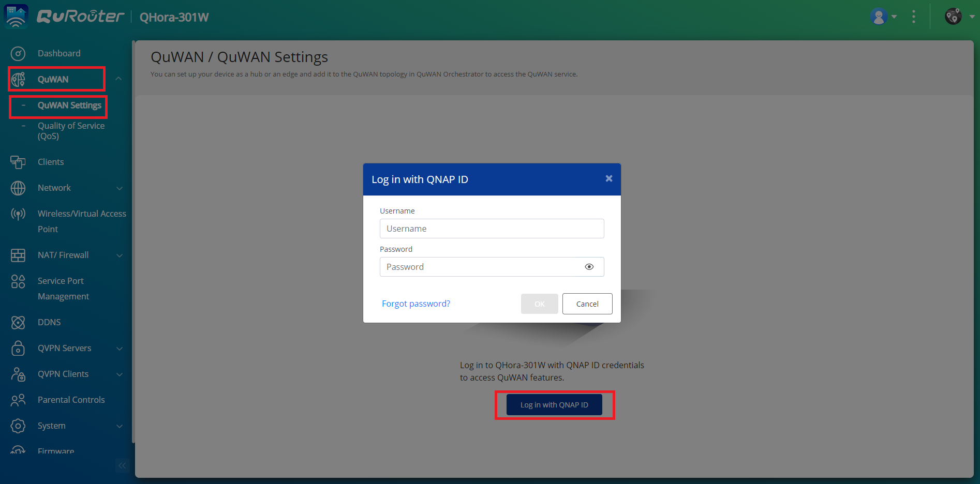This screenshot has height=484, width=980.
Task: Click the Service Port Management icon
Action: click(18, 281)
